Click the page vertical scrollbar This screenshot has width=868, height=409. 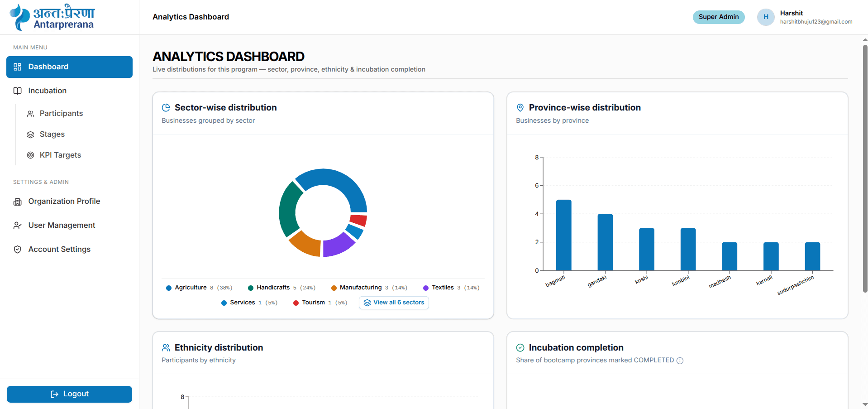[865, 168]
